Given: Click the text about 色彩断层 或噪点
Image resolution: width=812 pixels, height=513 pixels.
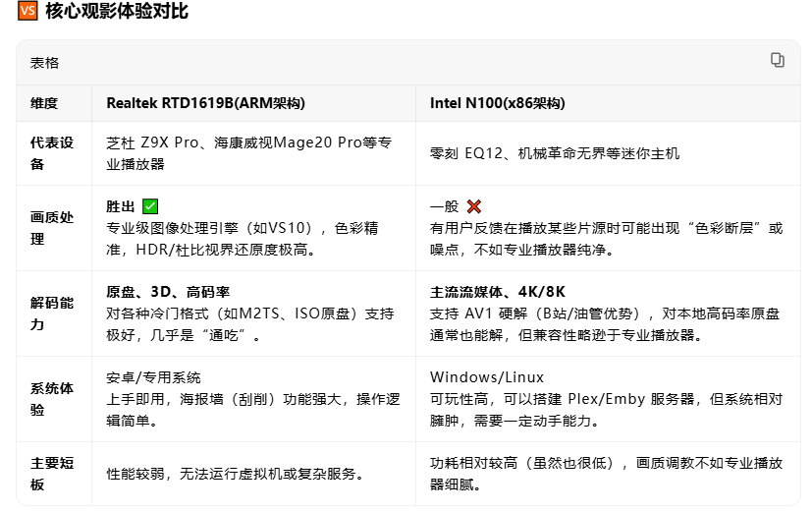Looking at the screenshot, I should coord(607,239).
